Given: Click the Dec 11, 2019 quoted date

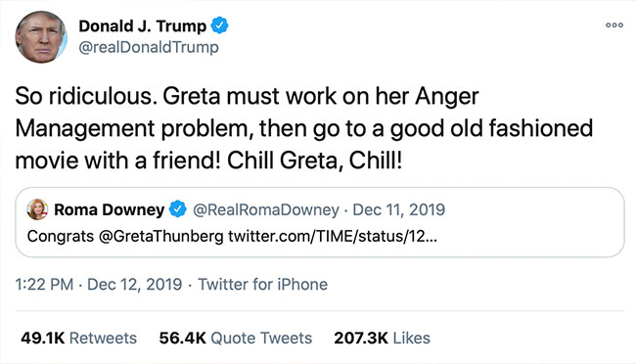Looking at the screenshot, I should coord(398,209).
